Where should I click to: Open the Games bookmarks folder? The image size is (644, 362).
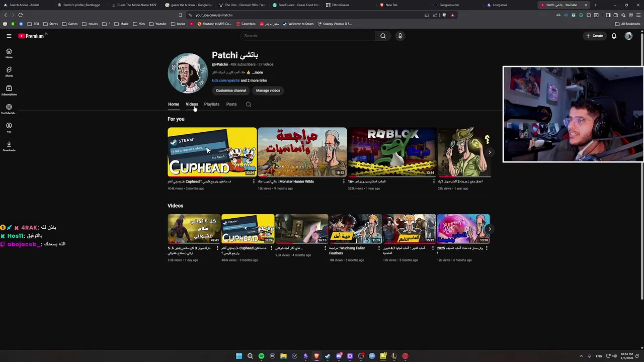[x=70, y=24]
